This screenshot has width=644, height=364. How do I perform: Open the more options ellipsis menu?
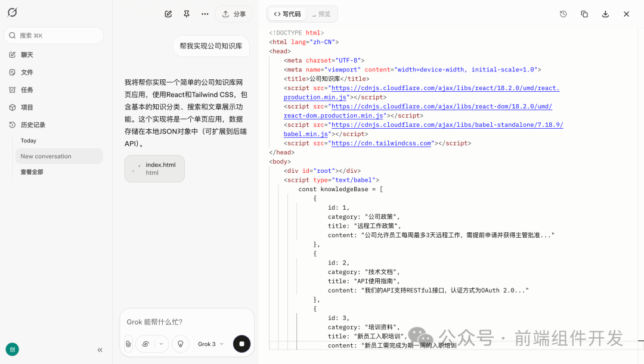[x=205, y=14]
